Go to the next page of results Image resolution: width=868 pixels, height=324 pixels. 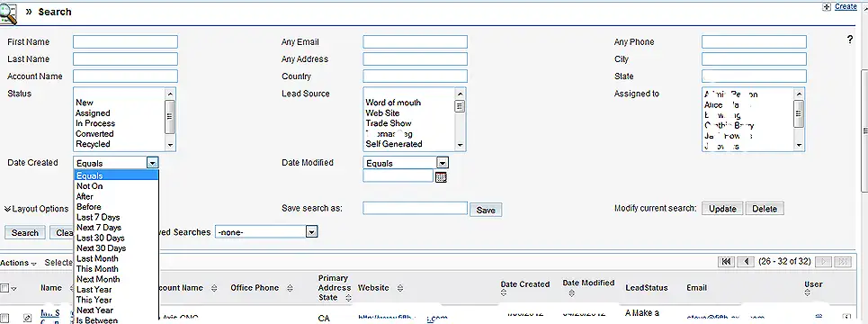tap(823, 261)
